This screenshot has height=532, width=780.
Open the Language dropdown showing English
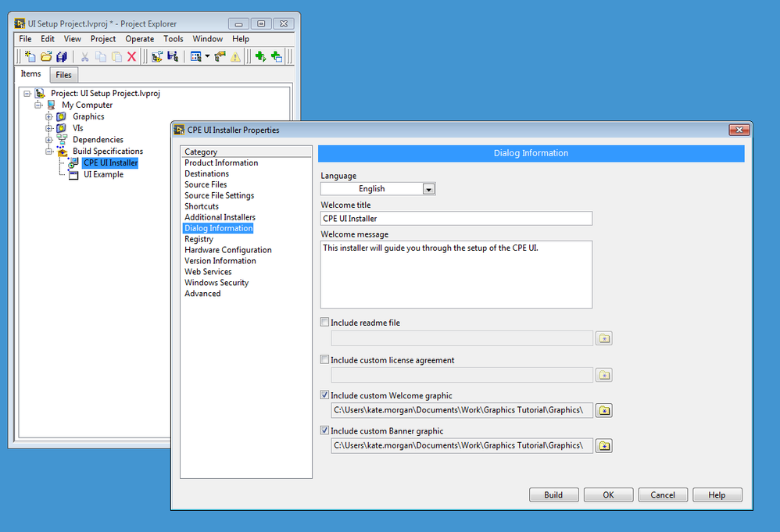[428, 188]
